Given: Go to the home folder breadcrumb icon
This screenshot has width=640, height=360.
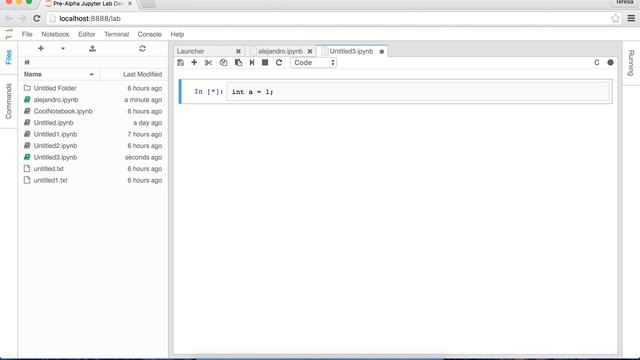Looking at the screenshot, I should [x=27, y=62].
